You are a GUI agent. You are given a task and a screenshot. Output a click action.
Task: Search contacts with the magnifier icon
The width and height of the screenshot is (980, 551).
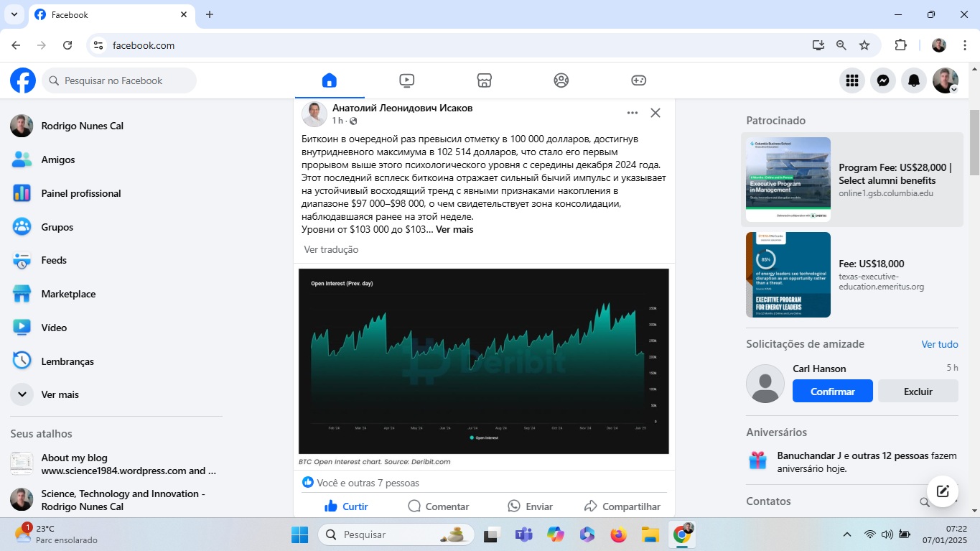925,502
